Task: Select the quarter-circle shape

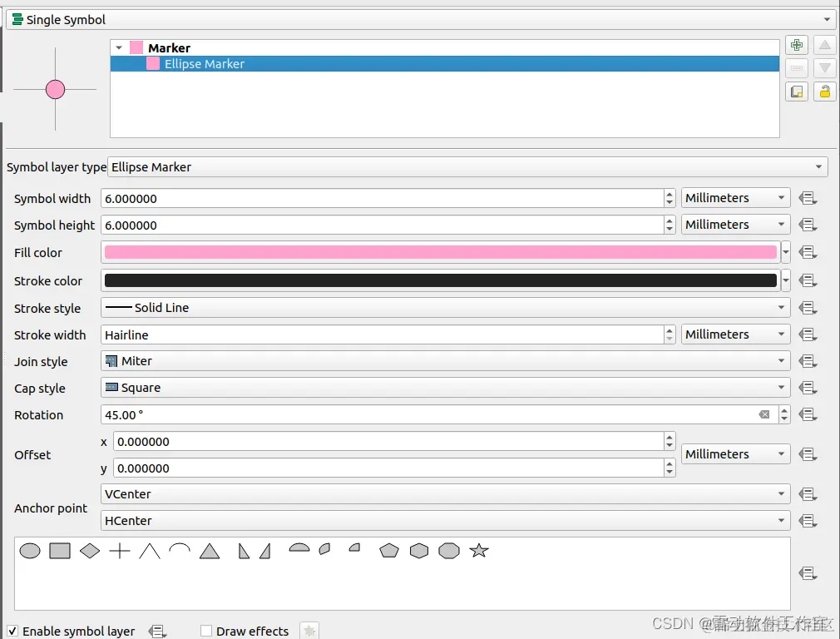Action: [x=354, y=547]
